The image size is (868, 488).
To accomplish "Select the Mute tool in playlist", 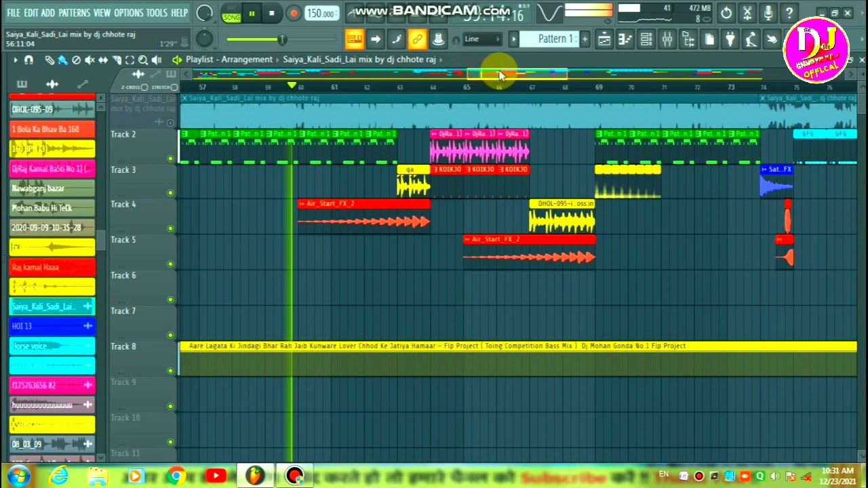I will [89, 60].
